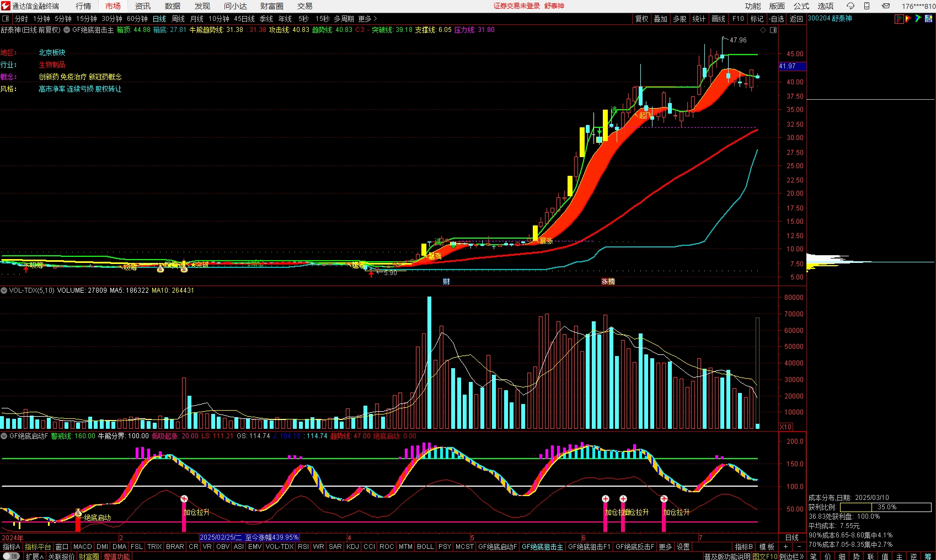Screen dimensions: 936x560
Task: Click the 涨榜 marker under the price chart
Action: pyautogui.click(x=608, y=282)
